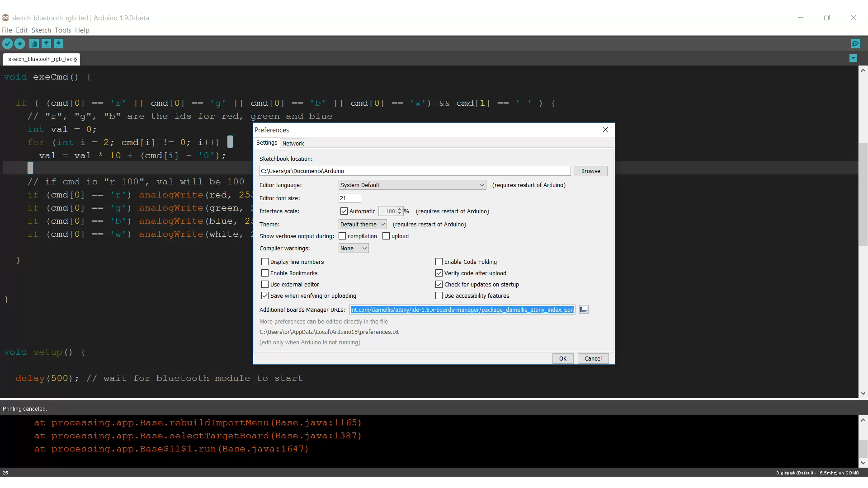
Task: Click the 'void exeCmd()' code line
Action: click(47, 77)
